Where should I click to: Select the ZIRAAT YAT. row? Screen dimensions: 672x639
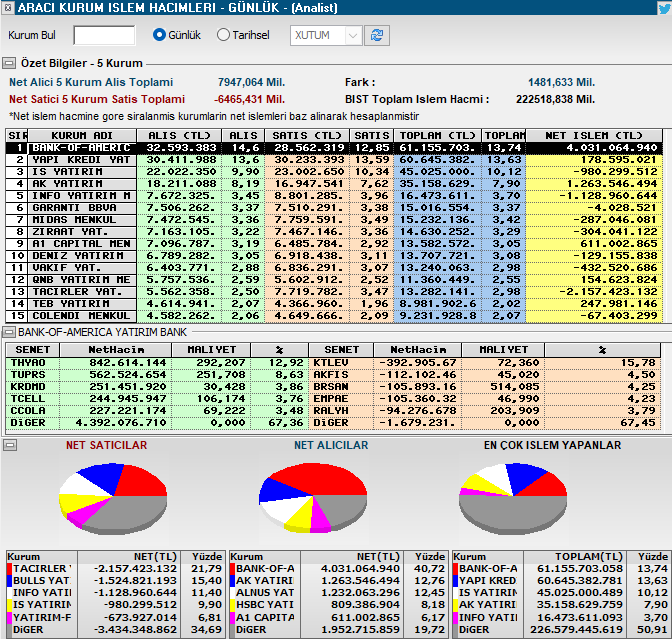pos(334,232)
